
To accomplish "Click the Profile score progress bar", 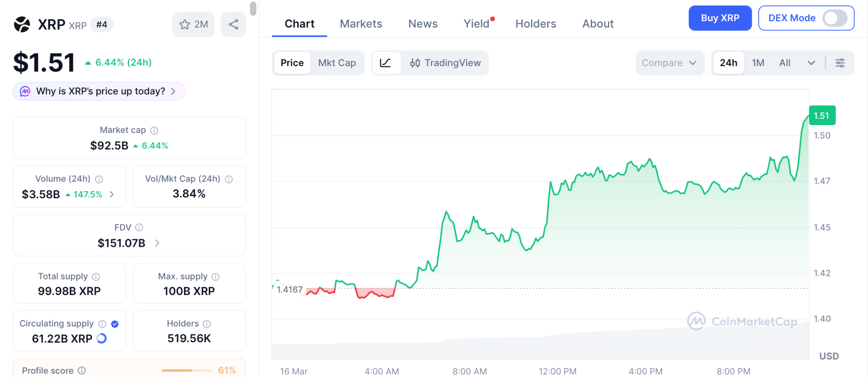I will 186,371.
